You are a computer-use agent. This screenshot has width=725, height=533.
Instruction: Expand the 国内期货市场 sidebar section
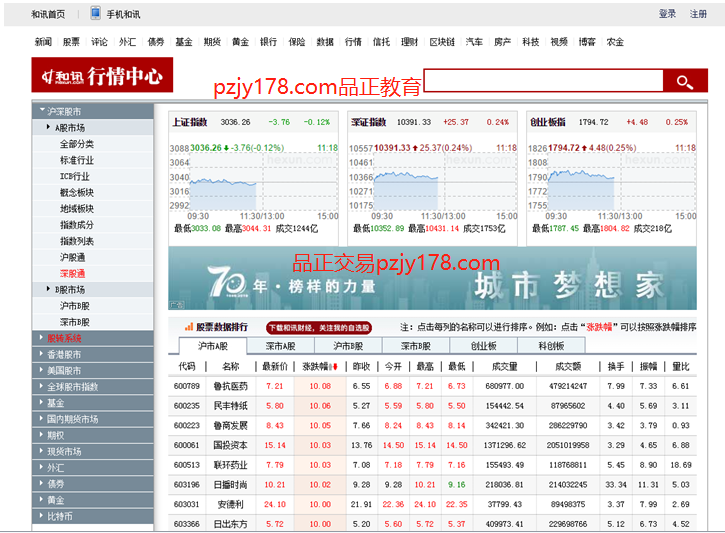click(x=93, y=419)
